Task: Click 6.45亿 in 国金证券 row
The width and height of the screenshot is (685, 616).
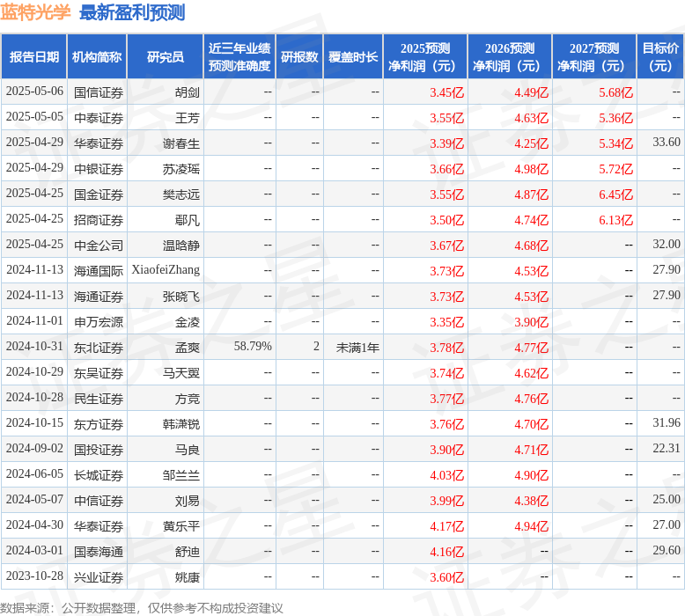Action: [615, 194]
